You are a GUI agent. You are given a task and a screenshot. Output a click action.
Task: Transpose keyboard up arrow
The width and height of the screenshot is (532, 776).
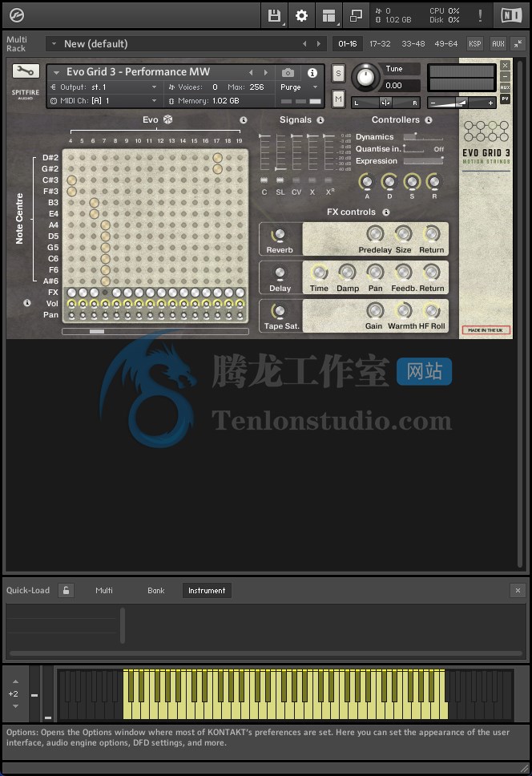tap(15, 681)
